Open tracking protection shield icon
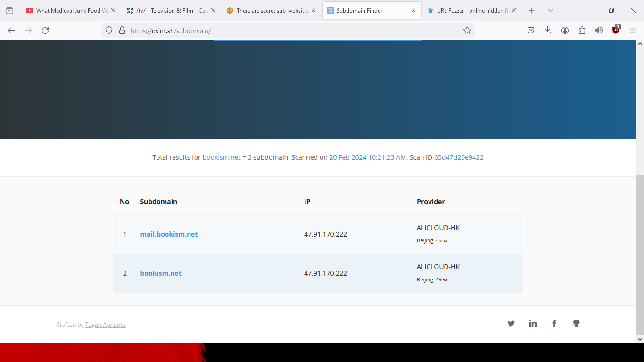The height and width of the screenshot is (362, 644). [x=109, y=30]
